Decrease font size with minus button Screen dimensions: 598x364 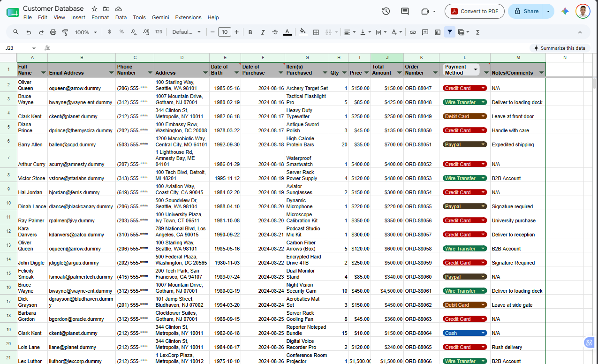pos(212,32)
